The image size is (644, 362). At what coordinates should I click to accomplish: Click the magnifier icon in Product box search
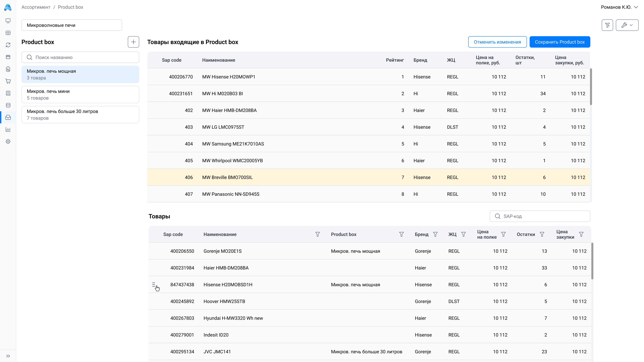30,57
